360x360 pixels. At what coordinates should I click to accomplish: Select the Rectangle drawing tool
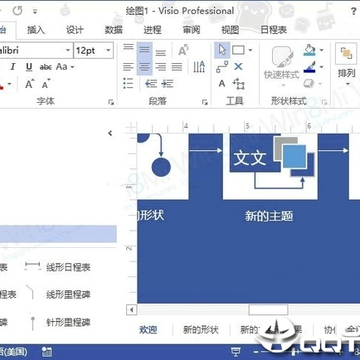(x=238, y=50)
